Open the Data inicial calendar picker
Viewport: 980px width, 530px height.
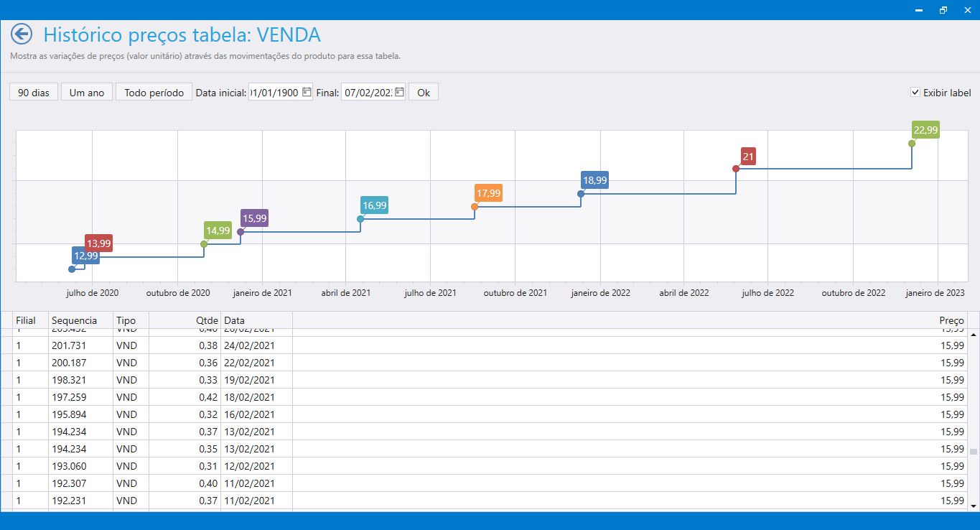pos(307,92)
